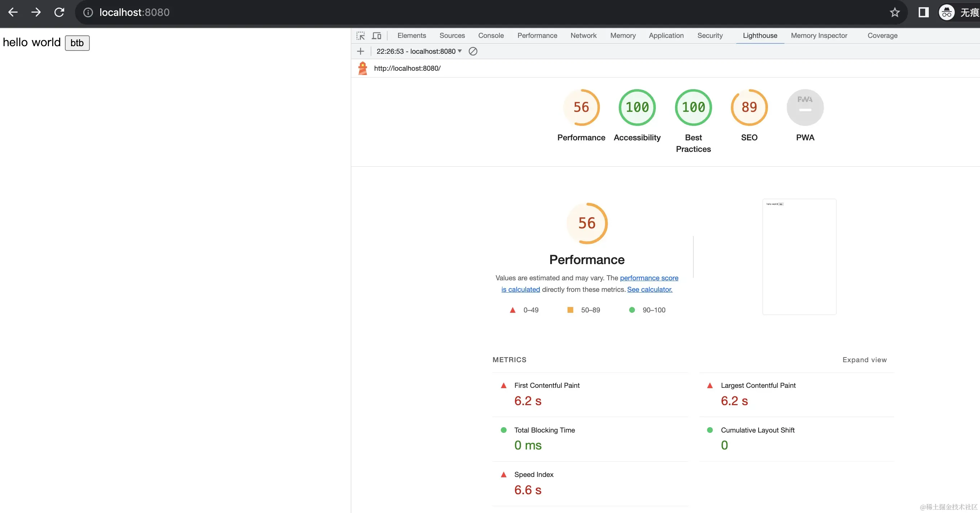This screenshot has width=980, height=513.
Task: Start new Lighthouse report with plus icon
Action: [361, 51]
